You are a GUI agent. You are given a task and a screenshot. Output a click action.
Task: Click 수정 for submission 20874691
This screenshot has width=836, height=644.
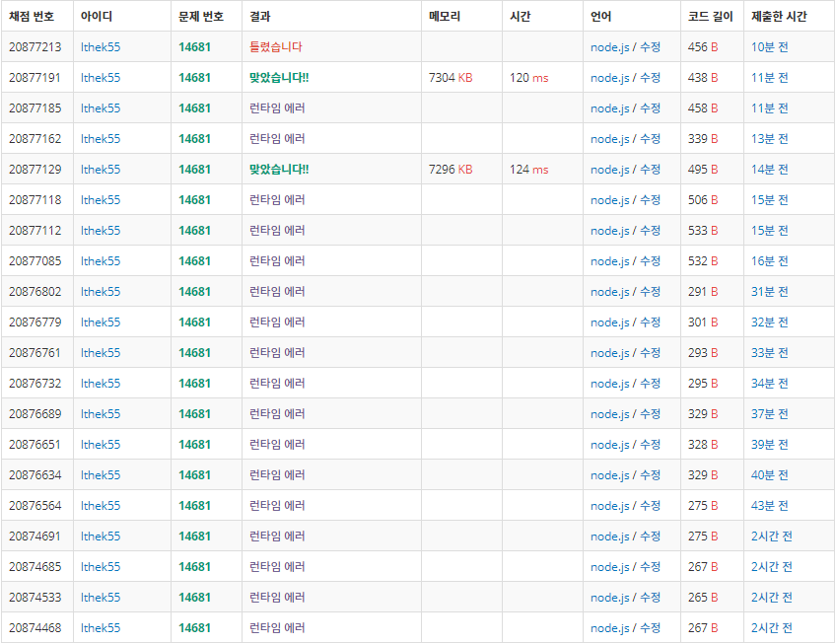click(650, 537)
